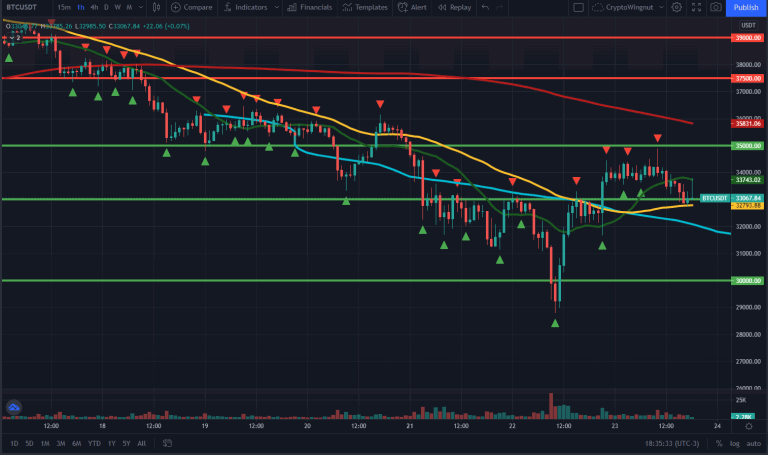
Task: Toggle auto scale
Action: point(753,444)
